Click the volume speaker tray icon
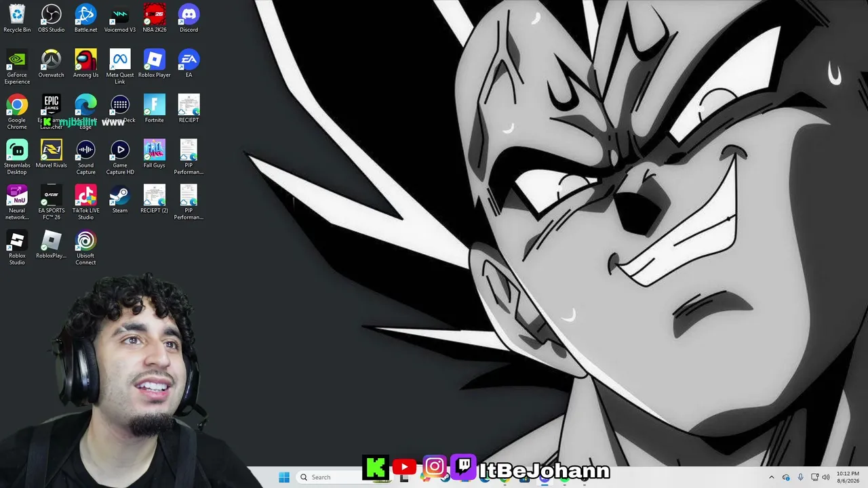This screenshot has width=868, height=488. click(826, 477)
